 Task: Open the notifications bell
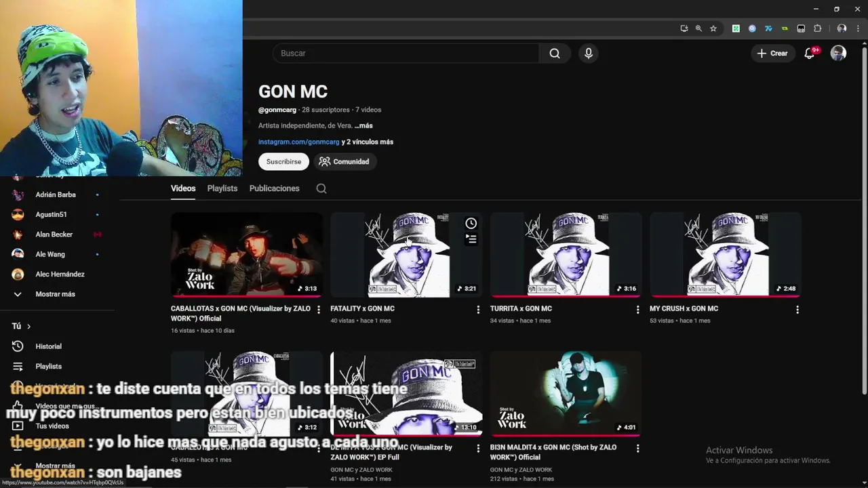pyautogui.click(x=809, y=54)
